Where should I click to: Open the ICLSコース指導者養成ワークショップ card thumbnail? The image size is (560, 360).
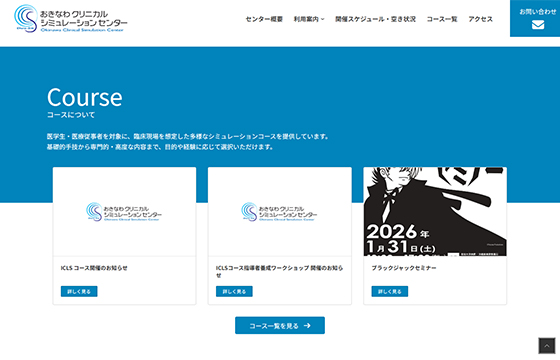coord(280,211)
